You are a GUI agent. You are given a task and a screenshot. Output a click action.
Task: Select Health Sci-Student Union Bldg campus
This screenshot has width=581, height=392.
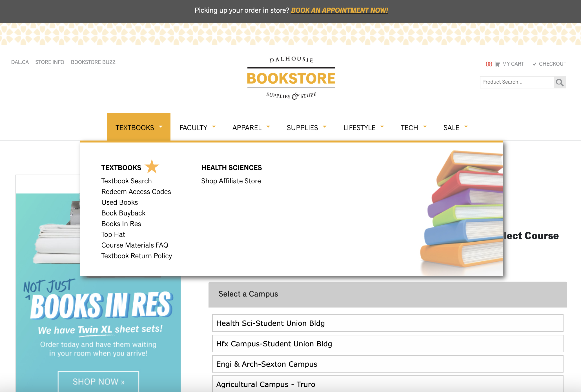[x=388, y=323]
